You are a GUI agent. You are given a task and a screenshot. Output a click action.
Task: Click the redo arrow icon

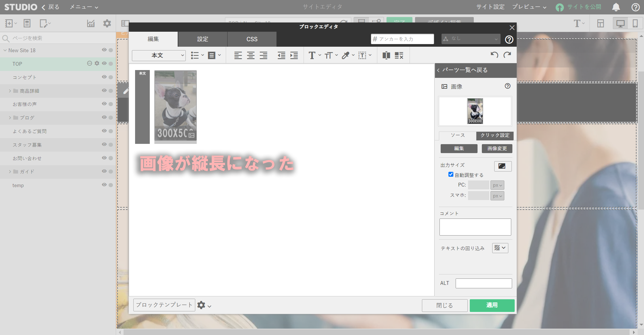507,55
